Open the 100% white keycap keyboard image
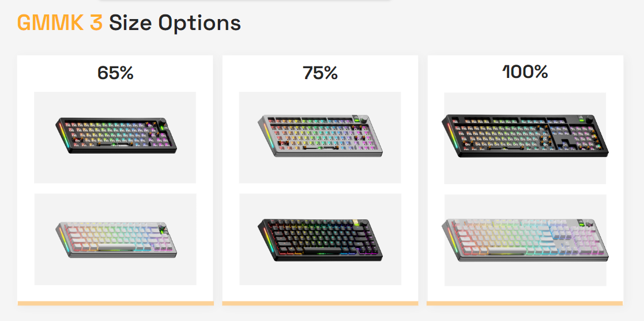The height and width of the screenshot is (321, 644). click(x=525, y=240)
